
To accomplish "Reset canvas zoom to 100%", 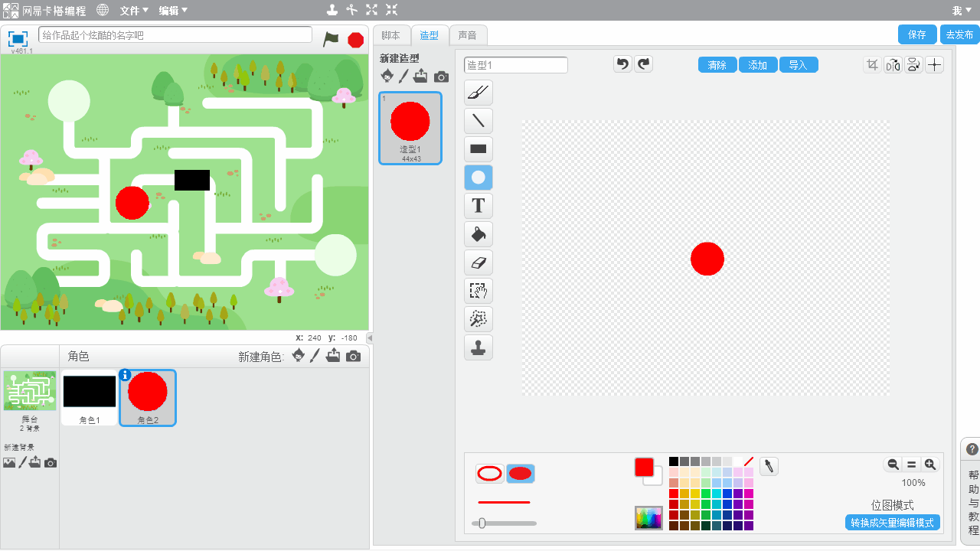I will tap(911, 465).
